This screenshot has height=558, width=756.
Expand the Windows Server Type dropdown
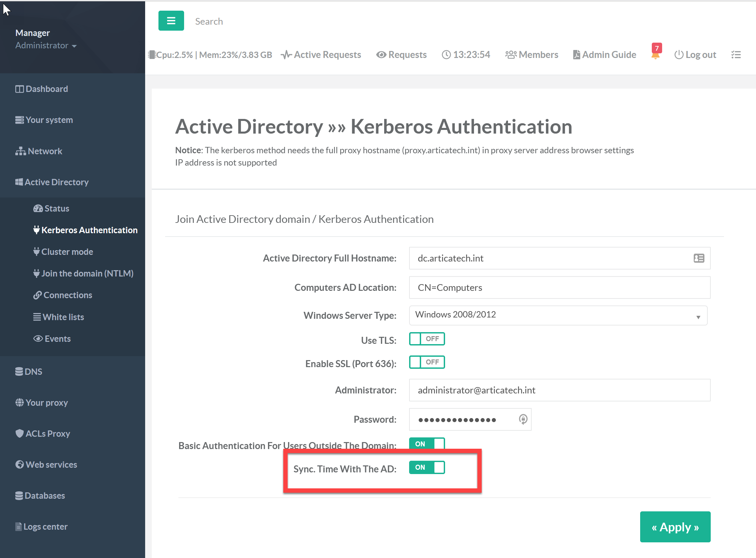(558, 315)
